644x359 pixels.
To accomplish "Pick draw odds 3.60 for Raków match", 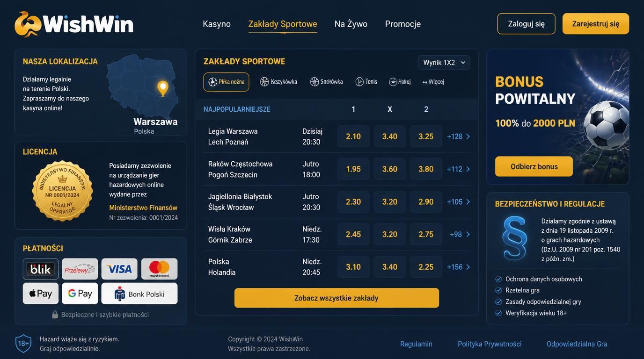I will click(390, 169).
